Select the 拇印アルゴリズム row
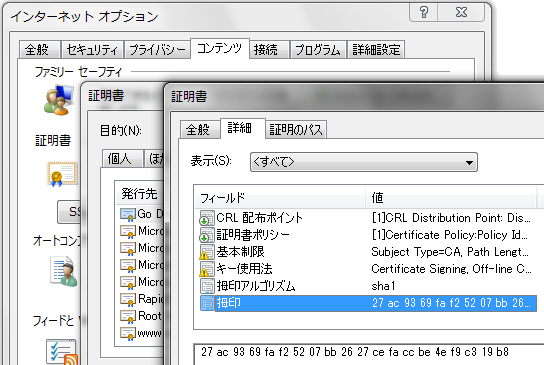This screenshot has width=544, height=365. point(368,286)
